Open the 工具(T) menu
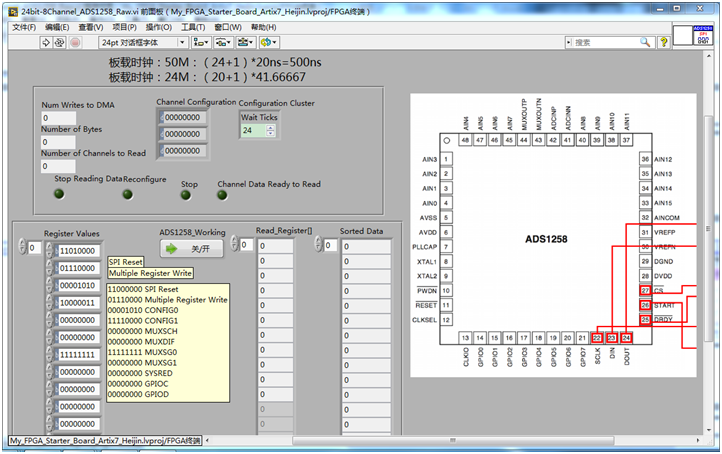Image resolution: width=722 pixels, height=454 pixels. coord(193,27)
